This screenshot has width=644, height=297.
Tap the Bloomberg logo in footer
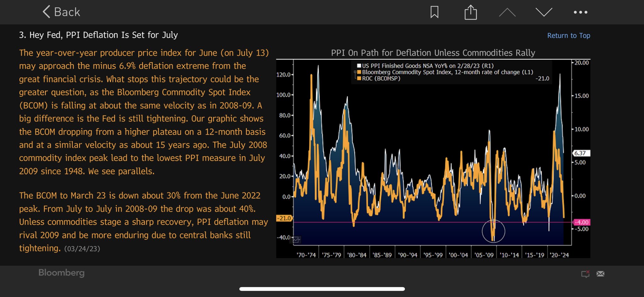(61, 273)
